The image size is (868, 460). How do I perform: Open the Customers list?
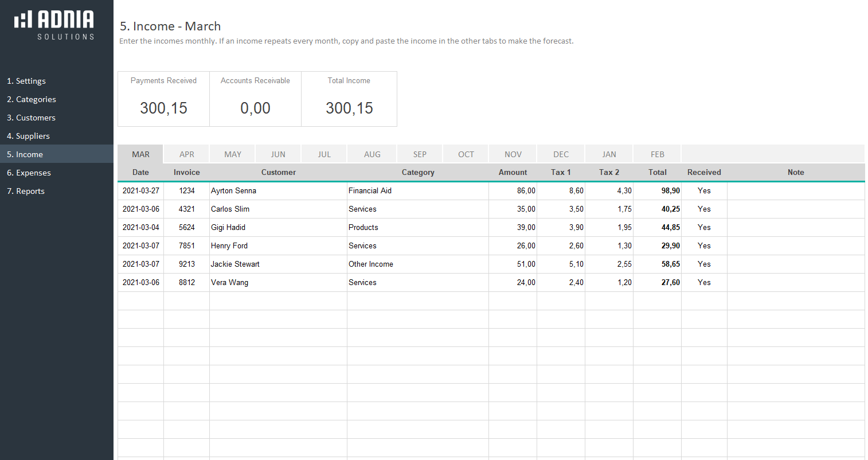[31, 118]
